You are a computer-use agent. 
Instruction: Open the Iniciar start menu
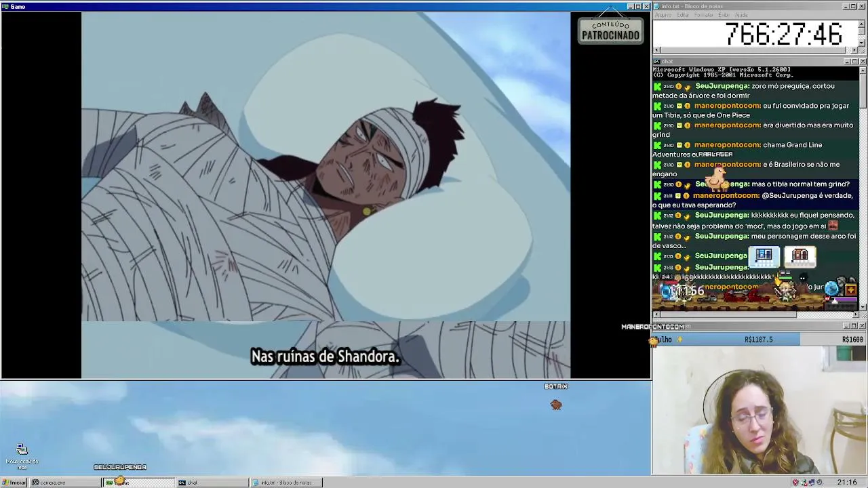coord(14,483)
